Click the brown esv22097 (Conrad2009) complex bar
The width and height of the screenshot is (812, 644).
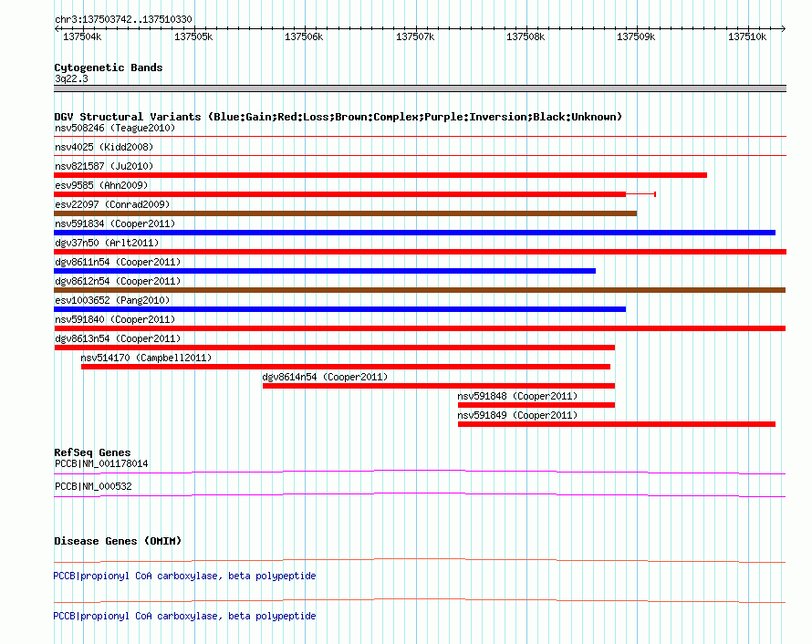346,213
